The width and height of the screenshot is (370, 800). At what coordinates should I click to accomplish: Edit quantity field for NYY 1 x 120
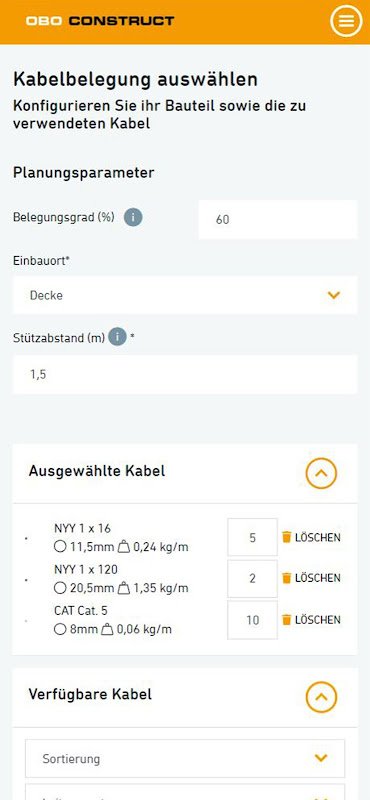[x=253, y=579]
